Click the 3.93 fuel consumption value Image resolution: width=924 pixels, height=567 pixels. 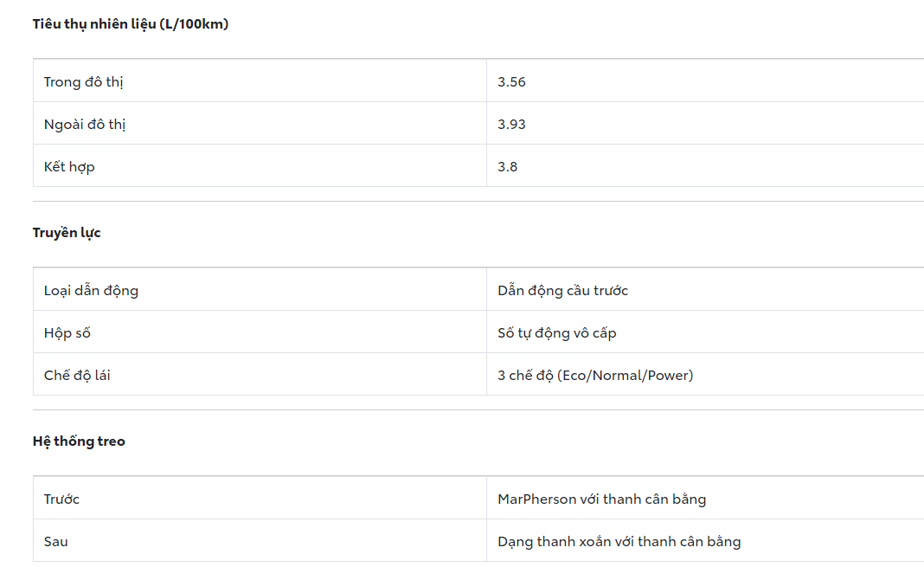click(x=511, y=125)
